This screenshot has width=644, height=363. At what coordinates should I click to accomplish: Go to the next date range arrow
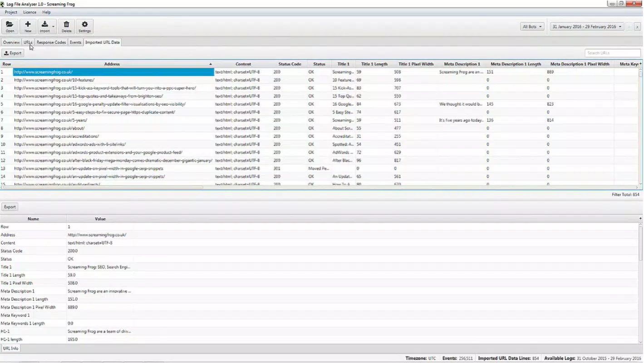(637, 27)
